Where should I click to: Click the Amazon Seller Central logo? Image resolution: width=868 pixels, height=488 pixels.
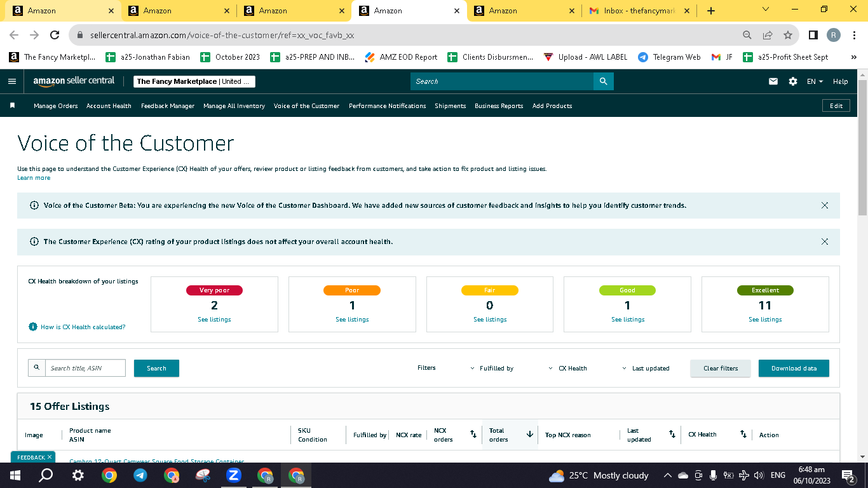[74, 81]
